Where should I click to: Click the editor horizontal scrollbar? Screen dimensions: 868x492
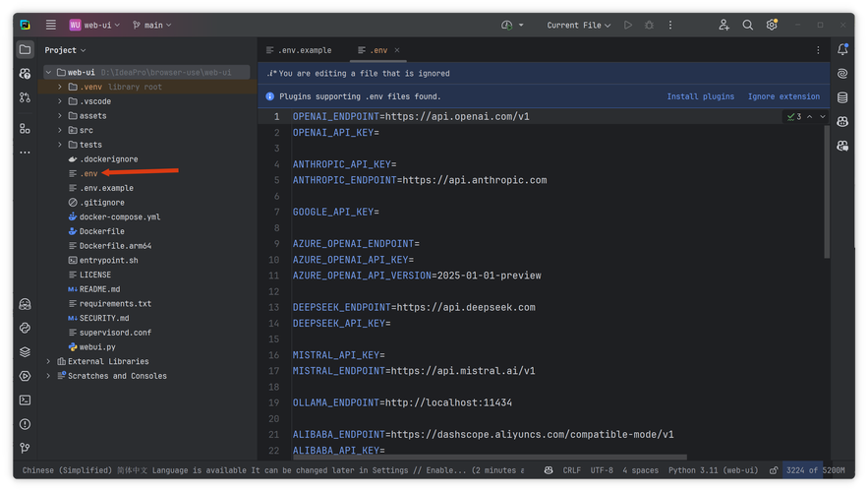(490, 458)
